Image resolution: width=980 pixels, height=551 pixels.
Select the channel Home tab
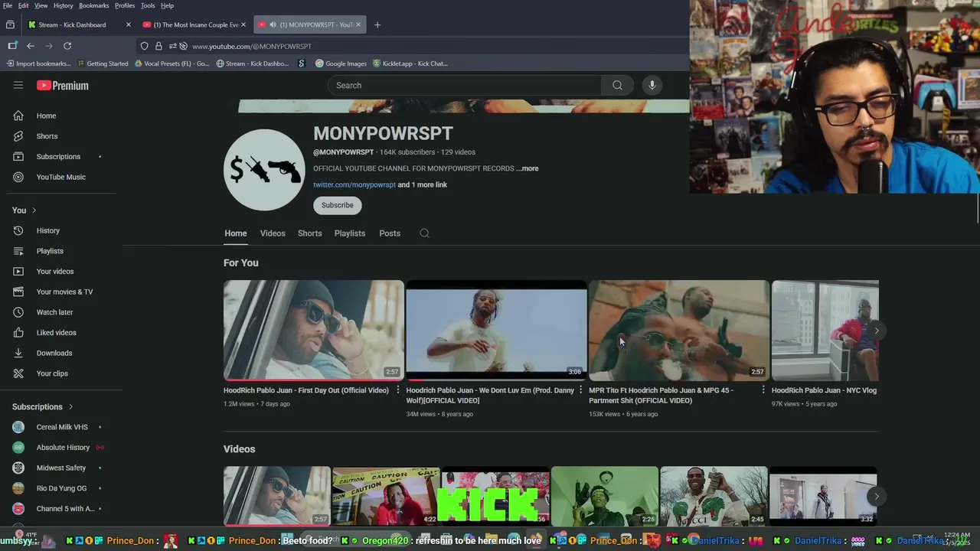(x=236, y=233)
